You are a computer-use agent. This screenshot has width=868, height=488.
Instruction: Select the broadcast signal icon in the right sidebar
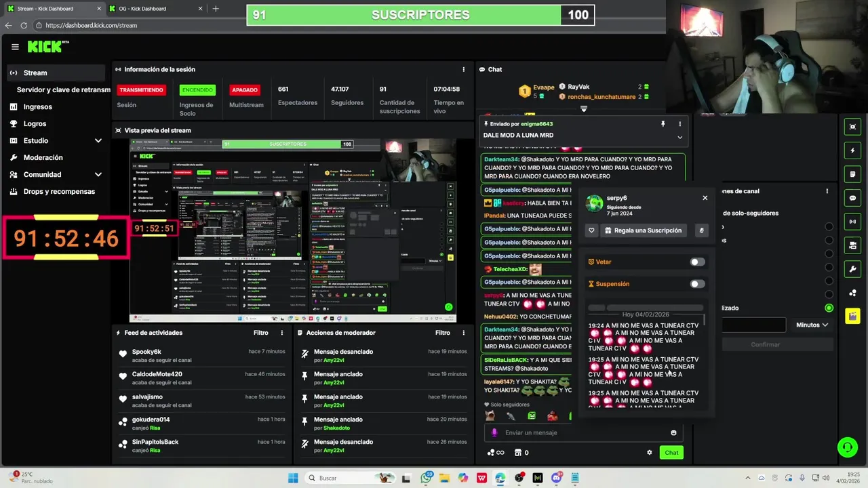pyautogui.click(x=852, y=222)
